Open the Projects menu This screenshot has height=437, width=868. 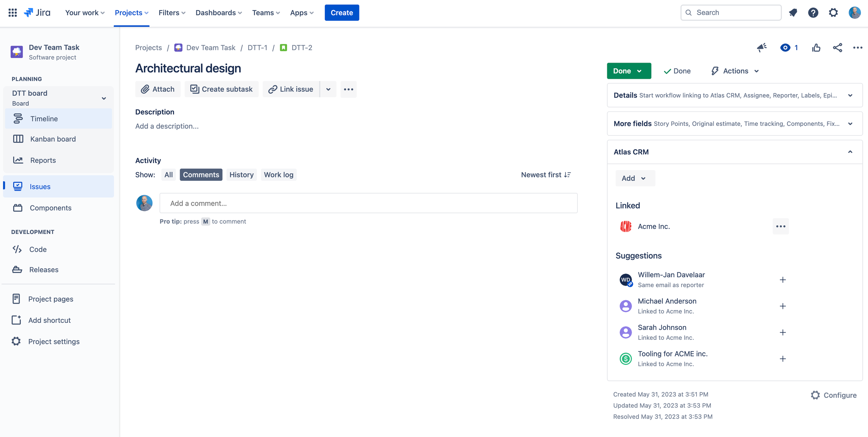click(x=131, y=12)
